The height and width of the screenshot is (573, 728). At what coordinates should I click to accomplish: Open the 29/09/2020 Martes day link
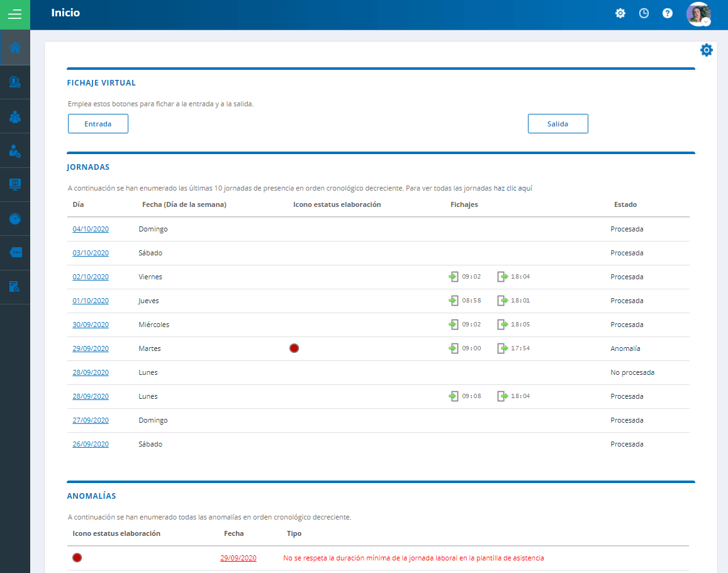91,348
